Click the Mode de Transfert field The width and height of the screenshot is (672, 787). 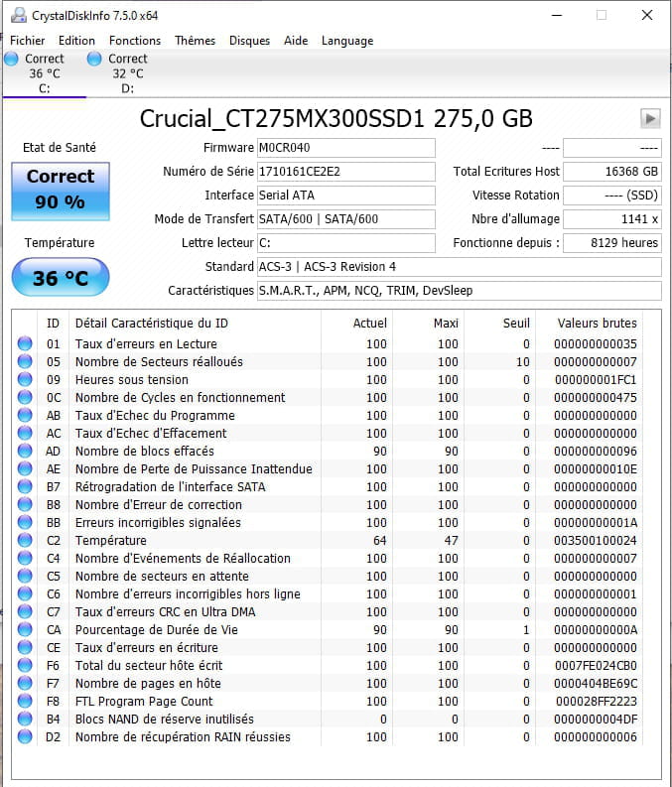[x=345, y=219]
